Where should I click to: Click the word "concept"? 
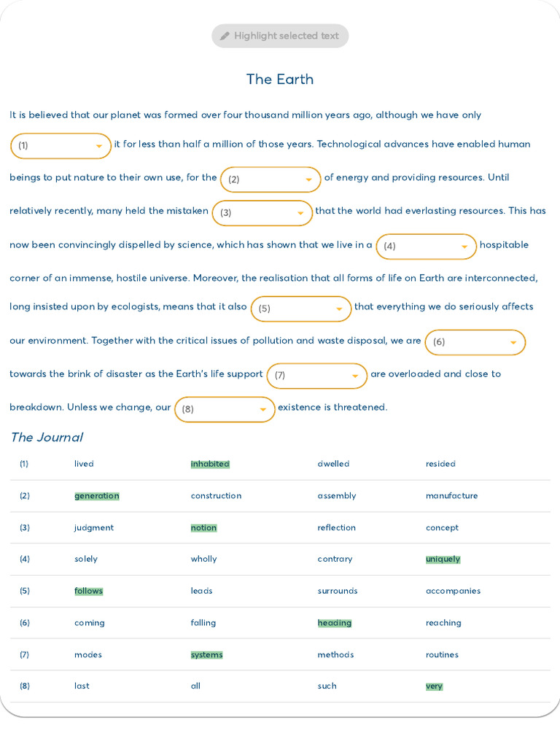pos(443,528)
